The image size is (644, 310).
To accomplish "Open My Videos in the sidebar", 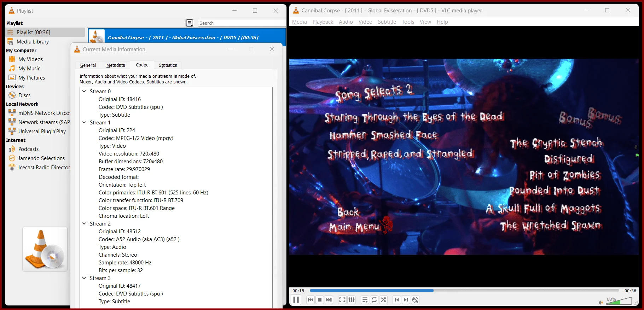I will pos(30,59).
